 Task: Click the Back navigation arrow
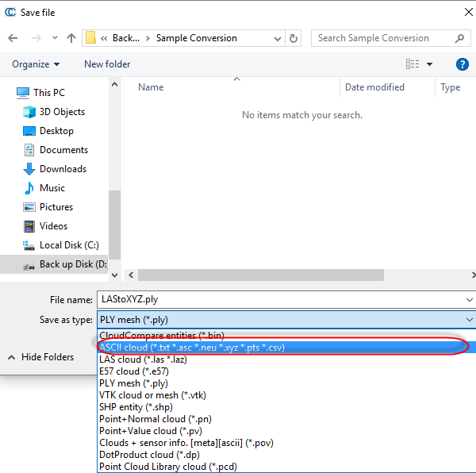(13, 38)
